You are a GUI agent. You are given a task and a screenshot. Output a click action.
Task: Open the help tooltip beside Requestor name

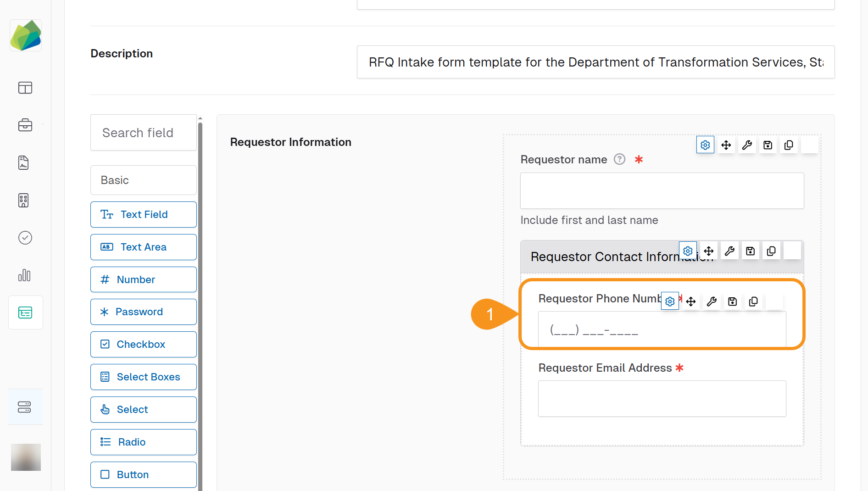tap(619, 159)
